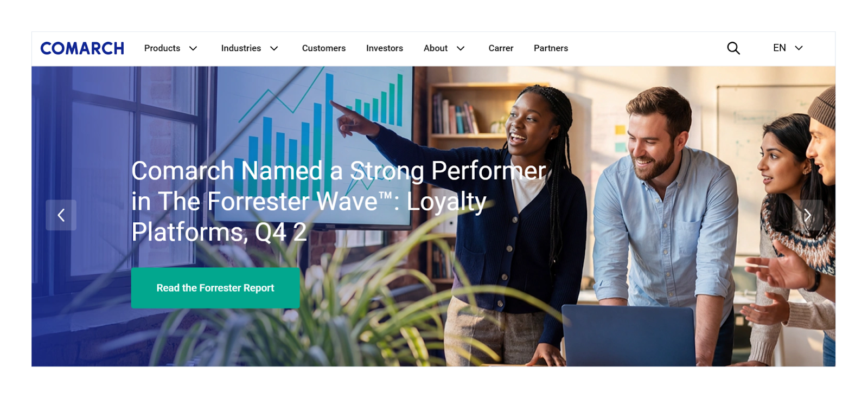This screenshot has width=868, height=399.
Task: Expand the Industries chevron
Action: tap(274, 48)
